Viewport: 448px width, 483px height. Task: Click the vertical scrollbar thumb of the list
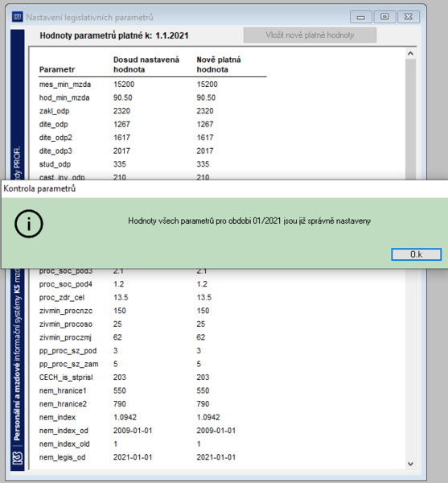[410, 118]
